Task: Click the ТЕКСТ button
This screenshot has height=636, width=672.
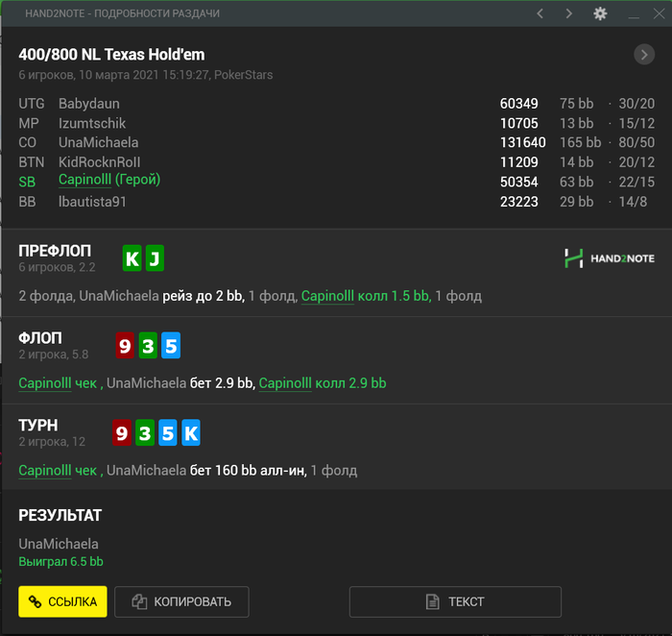Action: 455,601
